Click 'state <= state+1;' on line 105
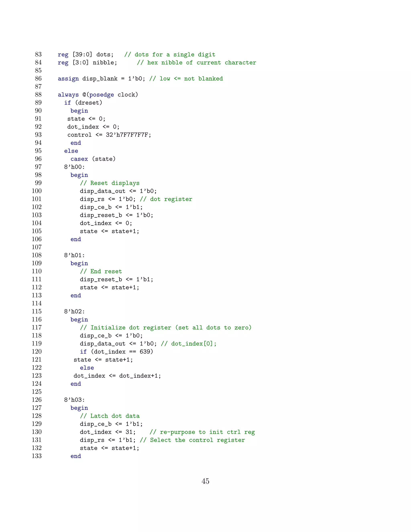This screenshot has height=532, width=411. coord(110,231)
